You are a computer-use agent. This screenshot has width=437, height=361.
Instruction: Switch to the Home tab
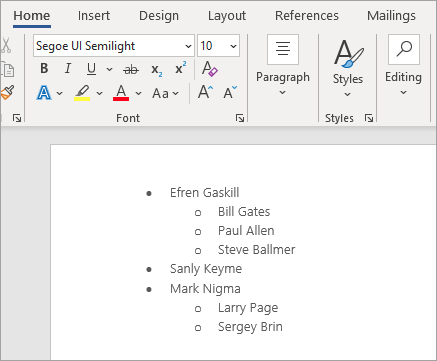(x=32, y=16)
